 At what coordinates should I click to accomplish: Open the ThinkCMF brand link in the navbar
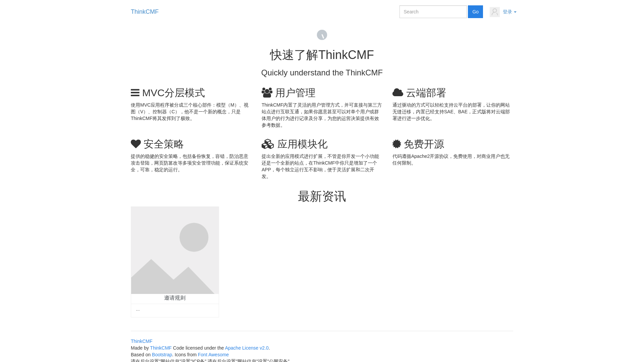[145, 12]
